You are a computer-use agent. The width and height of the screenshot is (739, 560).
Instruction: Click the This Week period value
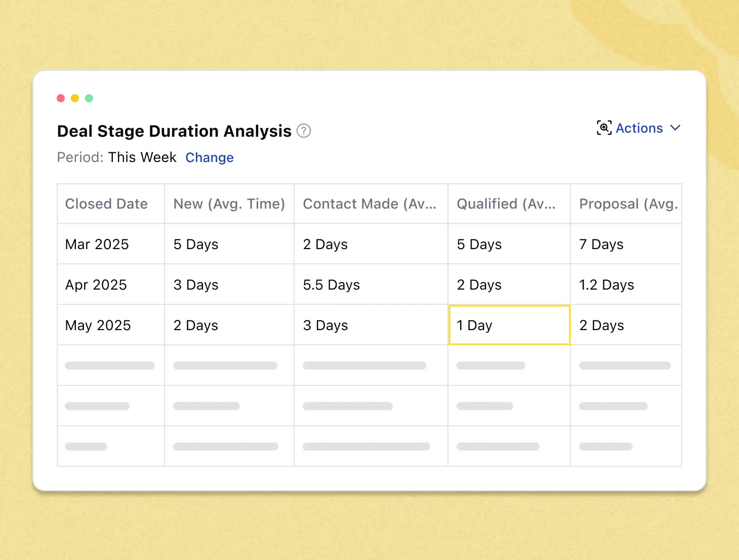tap(142, 157)
